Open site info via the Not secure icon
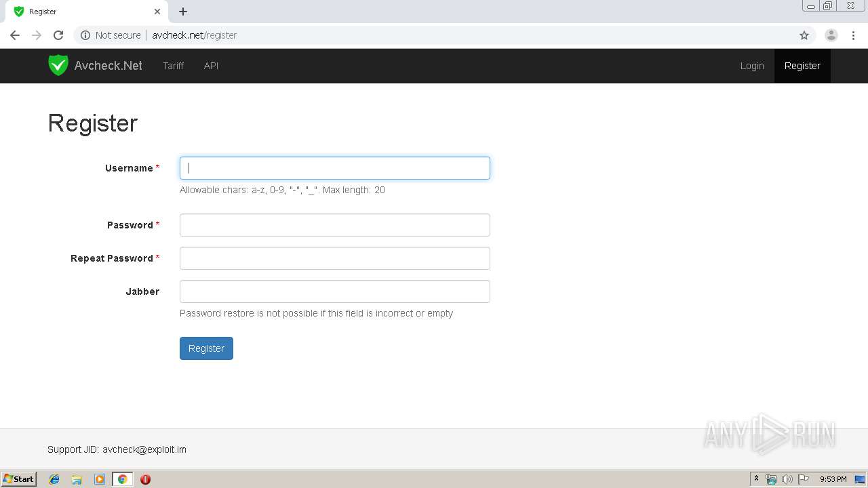Screen dimensions: 868x488 pyautogui.click(x=85, y=35)
